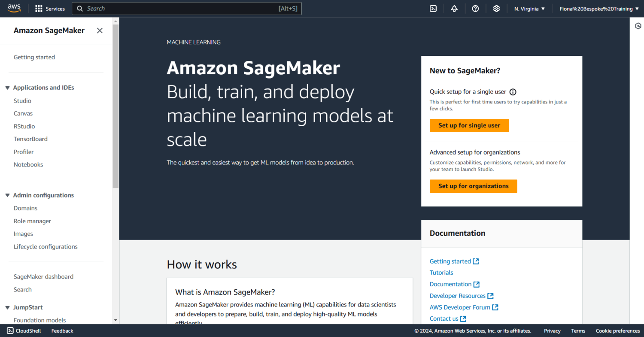Click the AWS logo to go home

(x=14, y=8)
